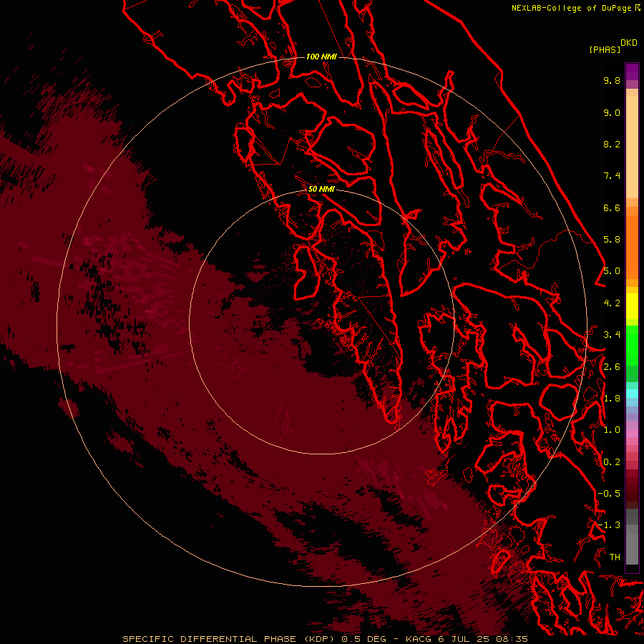Click the 8.2 color scale value
This screenshot has width=644, height=644.
(612, 144)
